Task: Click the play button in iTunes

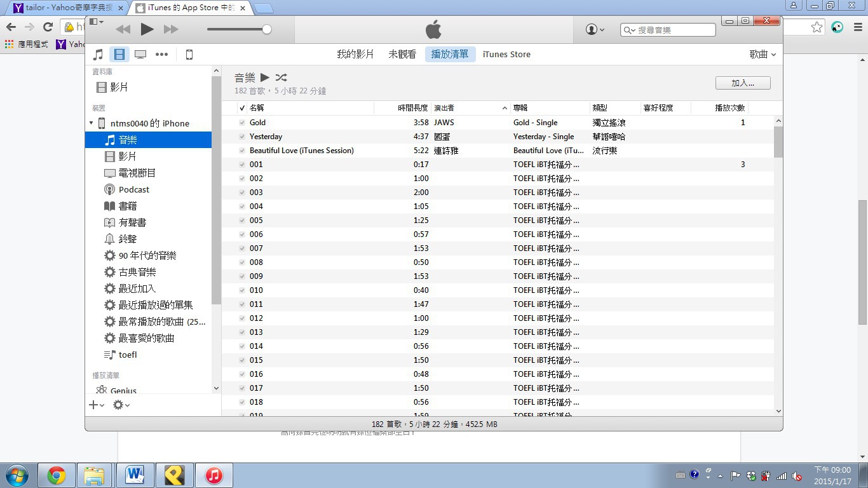Action: [147, 29]
